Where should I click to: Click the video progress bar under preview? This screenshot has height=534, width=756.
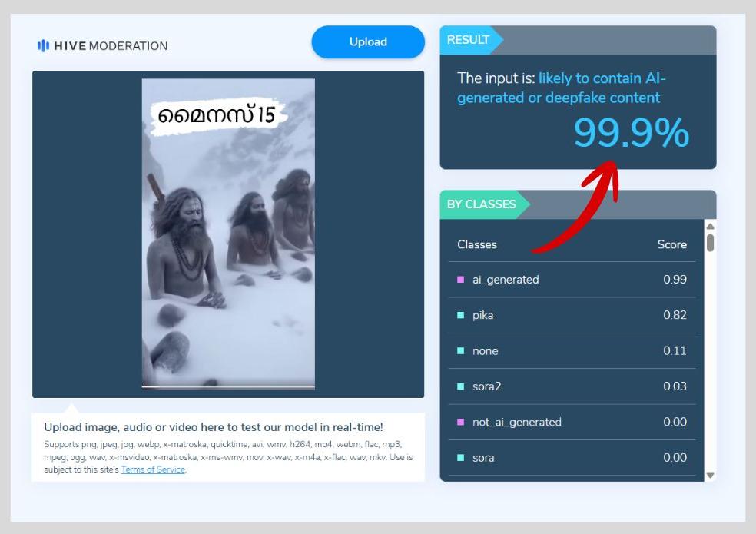228,386
